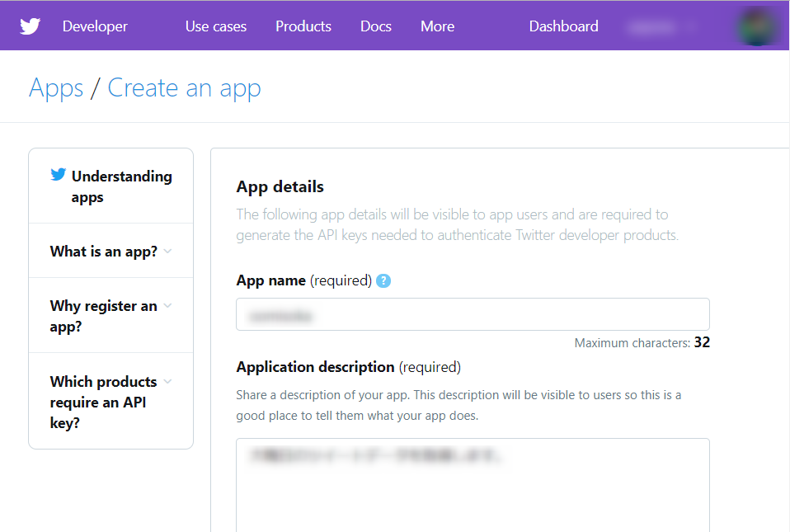Open the Use cases menu
790x532 pixels.
pos(215,26)
